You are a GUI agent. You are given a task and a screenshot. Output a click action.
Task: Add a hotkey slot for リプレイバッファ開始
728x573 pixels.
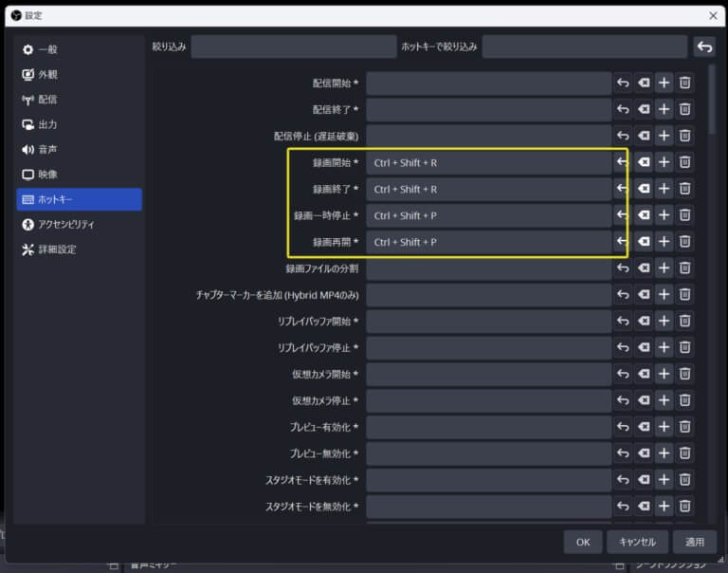point(664,322)
